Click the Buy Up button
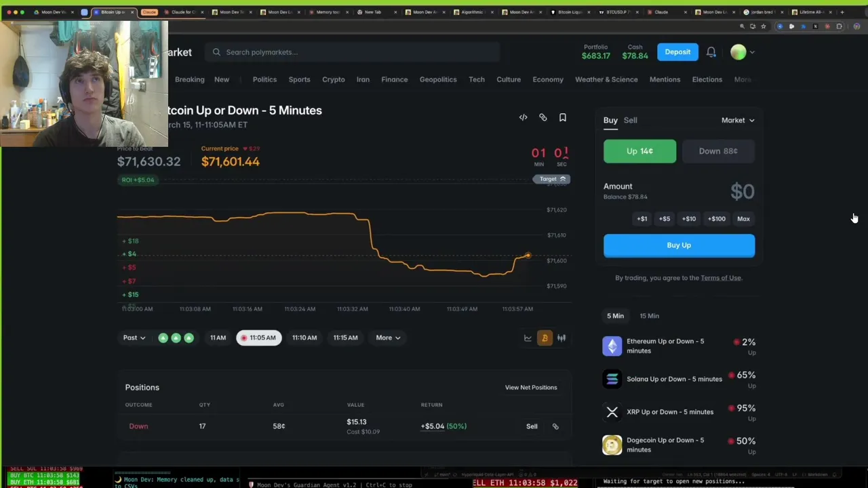Screen dimensions: 868x488 click(x=679, y=245)
